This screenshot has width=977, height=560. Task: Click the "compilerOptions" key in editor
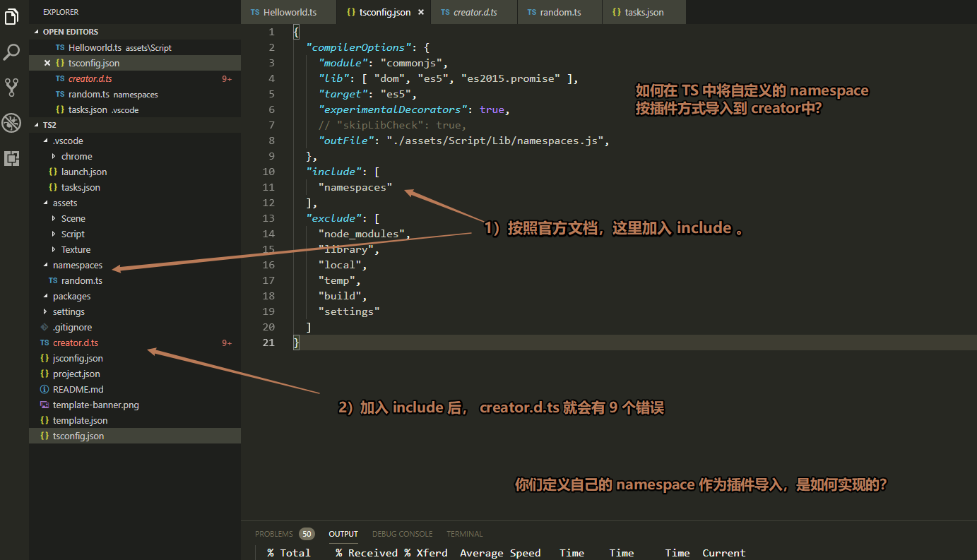(358, 47)
